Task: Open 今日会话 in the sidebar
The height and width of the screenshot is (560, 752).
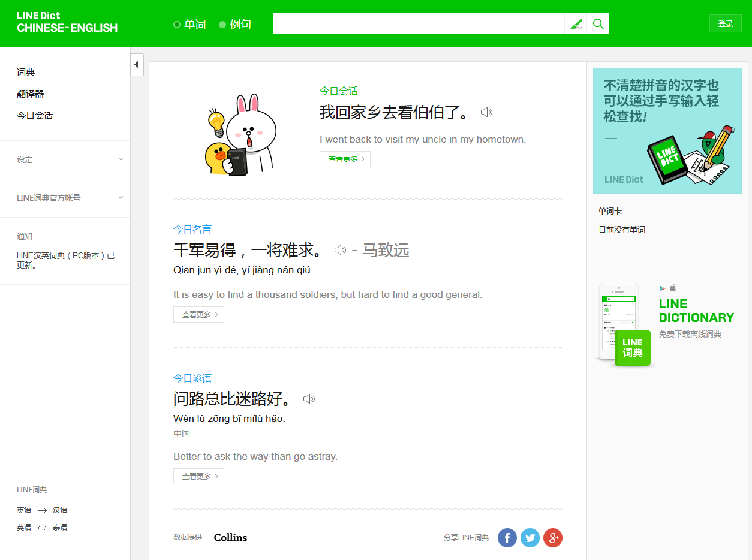Action: click(x=35, y=116)
